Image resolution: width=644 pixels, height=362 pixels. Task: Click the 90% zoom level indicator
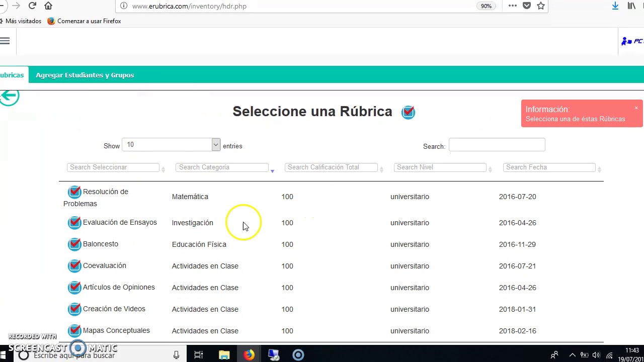[486, 6]
